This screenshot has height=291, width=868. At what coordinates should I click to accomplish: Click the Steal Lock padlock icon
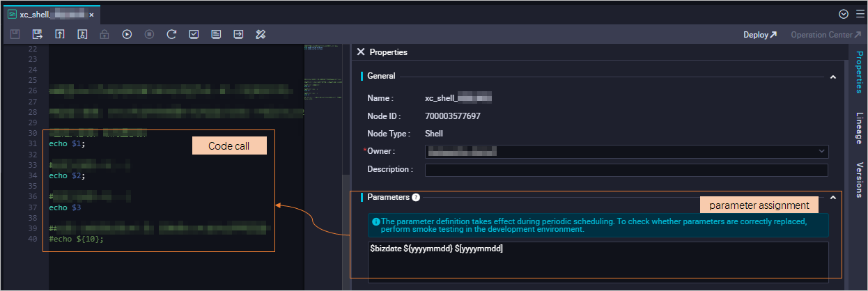104,34
